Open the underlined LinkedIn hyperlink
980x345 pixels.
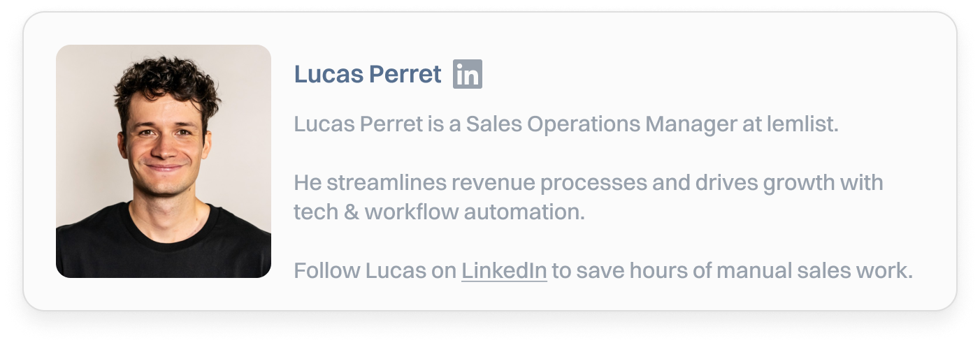[503, 270]
